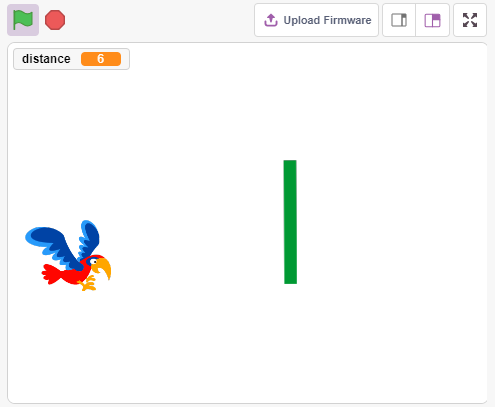Click the distance variable monitor label

pyautogui.click(x=46, y=59)
